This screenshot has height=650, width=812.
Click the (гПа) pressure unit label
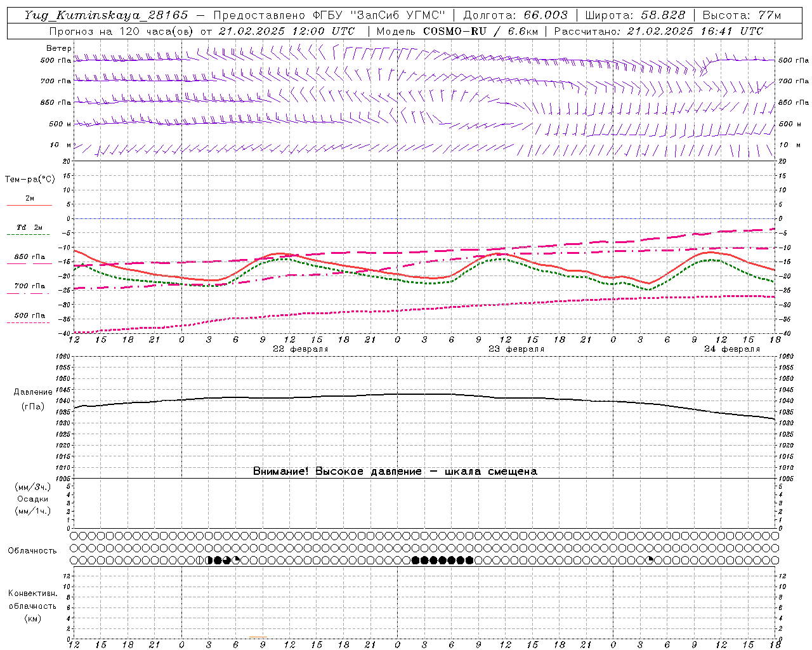click(32, 407)
